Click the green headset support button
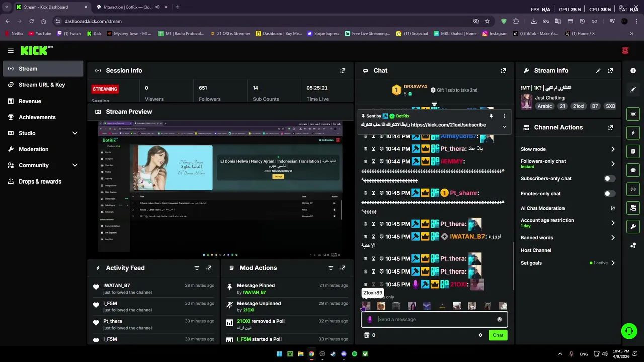Screen dimensions: 644x362 tap(629, 331)
